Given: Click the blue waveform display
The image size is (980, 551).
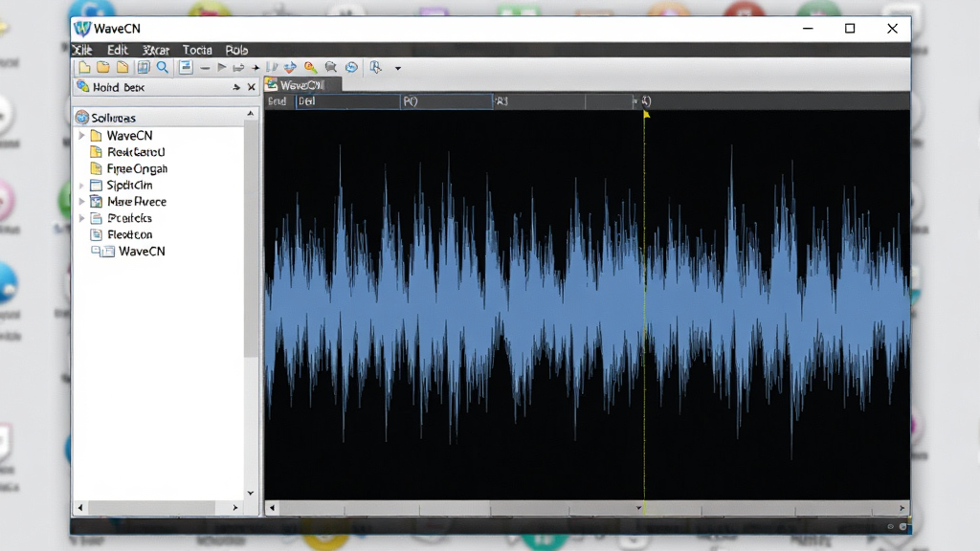Looking at the screenshot, I should [x=587, y=305].
